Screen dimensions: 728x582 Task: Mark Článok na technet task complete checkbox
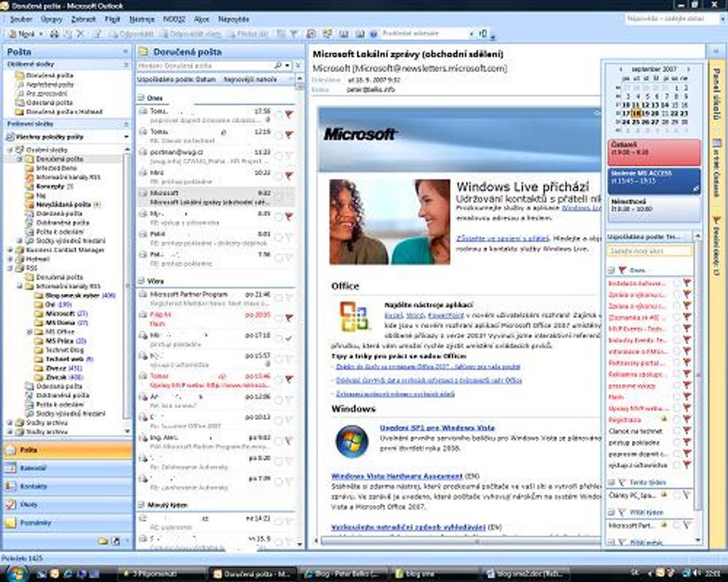coord(677,431)
